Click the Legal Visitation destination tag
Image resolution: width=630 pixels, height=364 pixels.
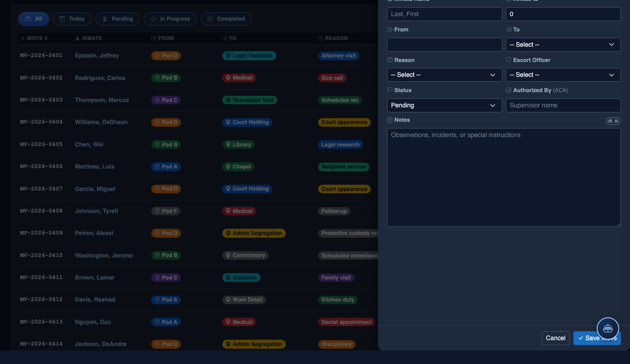click(249, 56)
